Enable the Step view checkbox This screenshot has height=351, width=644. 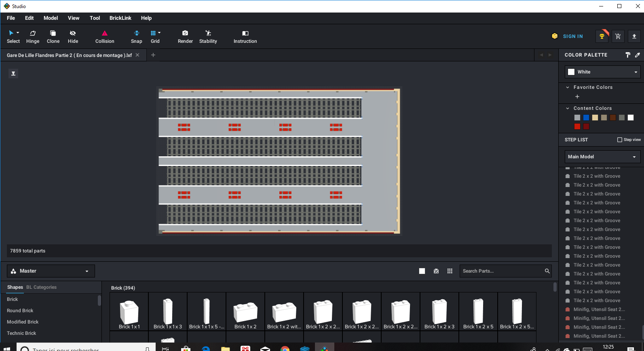click(x=620, y=140)
